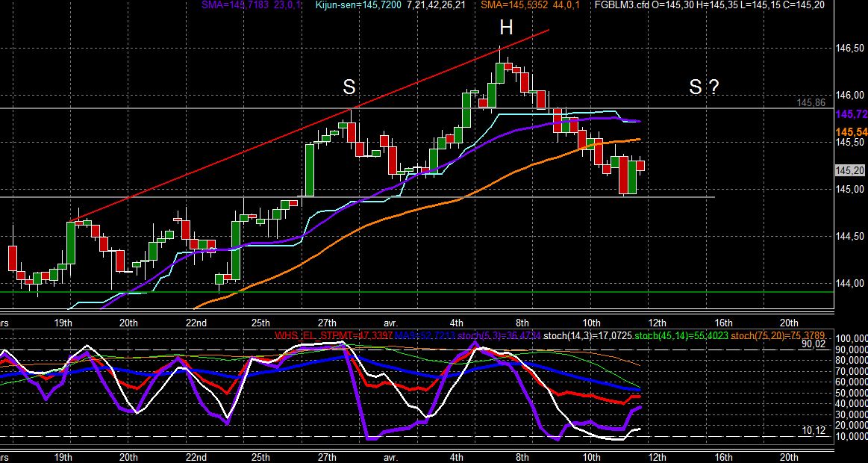Select 10th on the main chart date axis

click(x=591, y=323)
